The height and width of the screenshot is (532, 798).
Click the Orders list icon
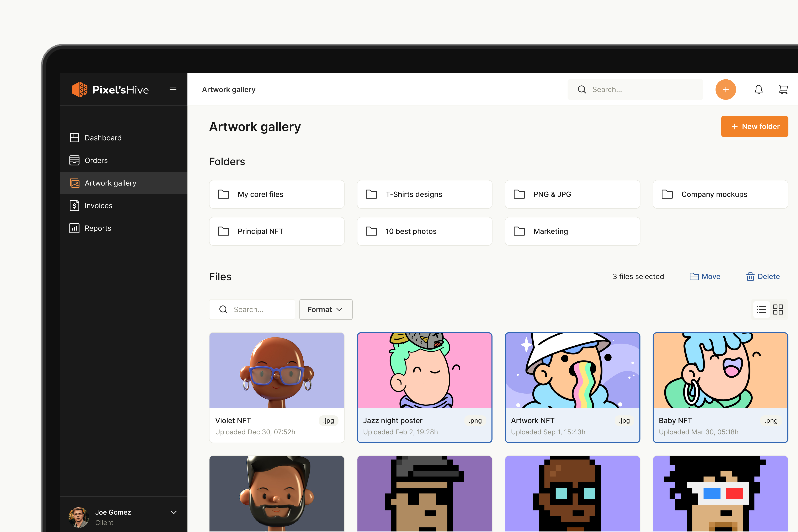click(74, 160)
